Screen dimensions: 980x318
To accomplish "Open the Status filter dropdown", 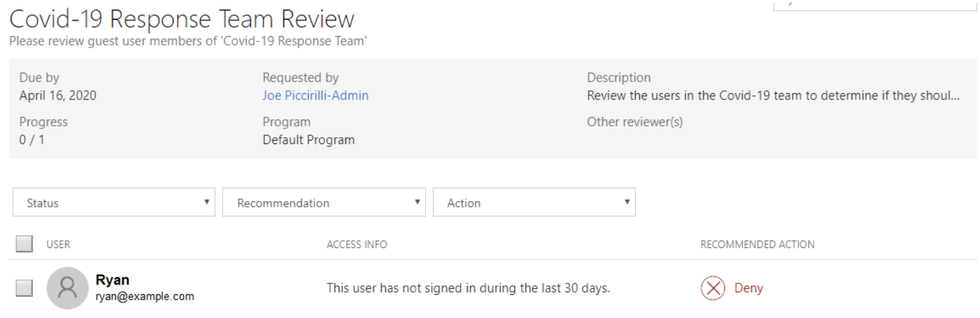I will (x=113, y=202).
